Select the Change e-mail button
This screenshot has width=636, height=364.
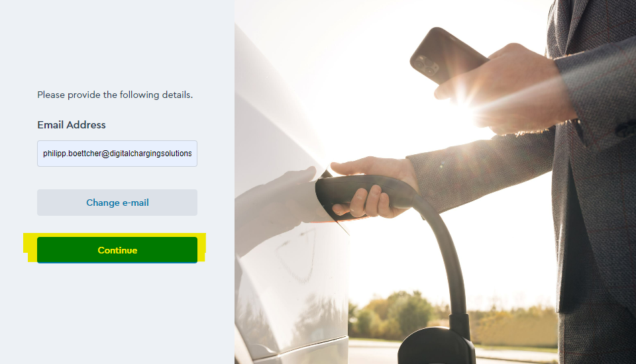[x=117, y=203]
